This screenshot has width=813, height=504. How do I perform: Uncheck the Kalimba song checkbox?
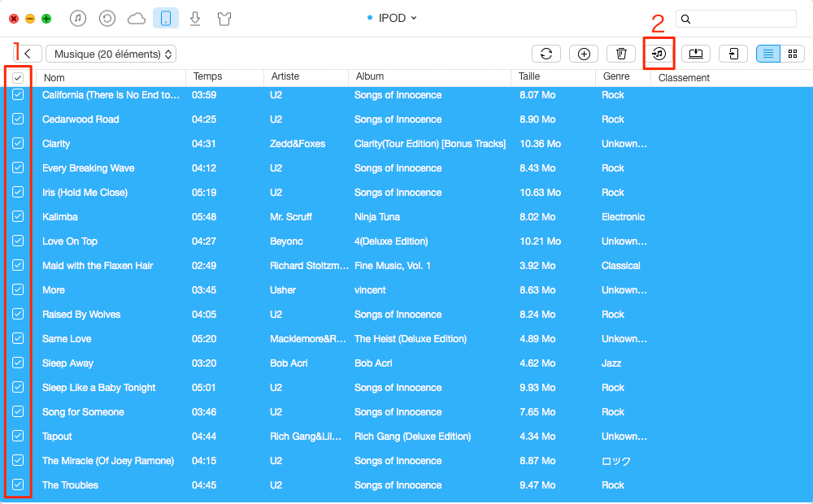coord(18,216)
